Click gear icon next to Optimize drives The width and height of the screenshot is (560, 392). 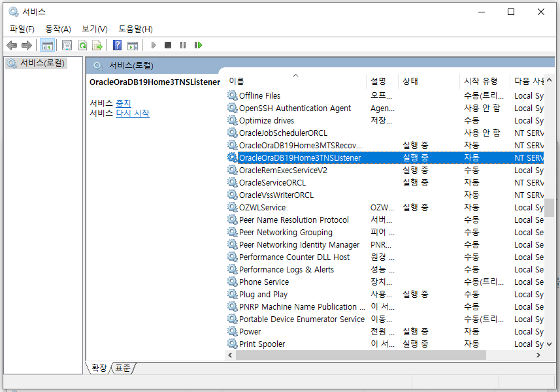pyautogui.click(x=233, y=120)
